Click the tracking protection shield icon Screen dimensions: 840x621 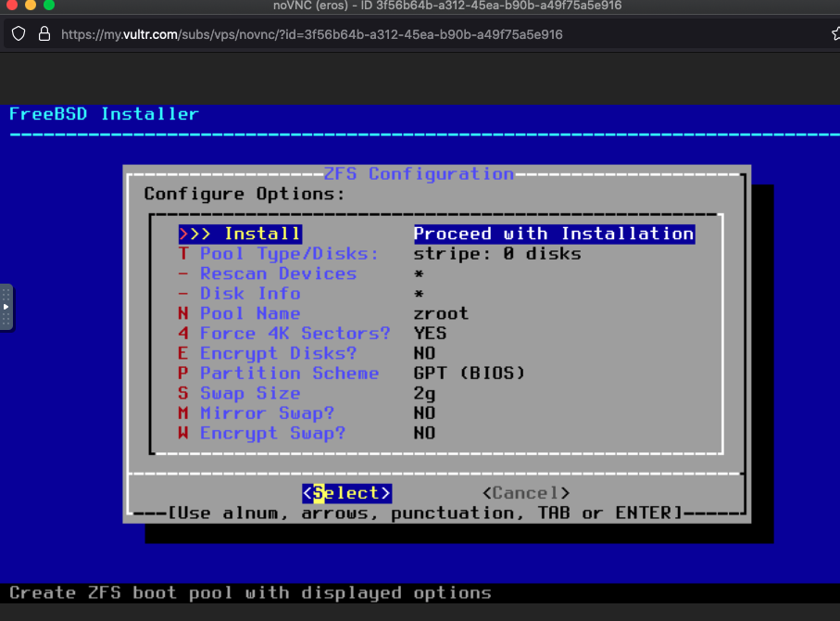(x=19, y=34)
